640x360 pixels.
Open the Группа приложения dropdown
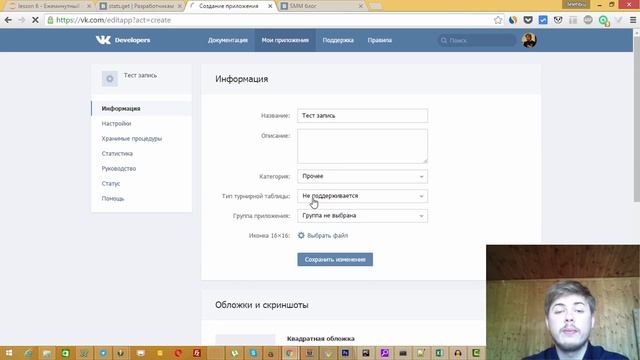pyautogui.click(x=362, y=216)
